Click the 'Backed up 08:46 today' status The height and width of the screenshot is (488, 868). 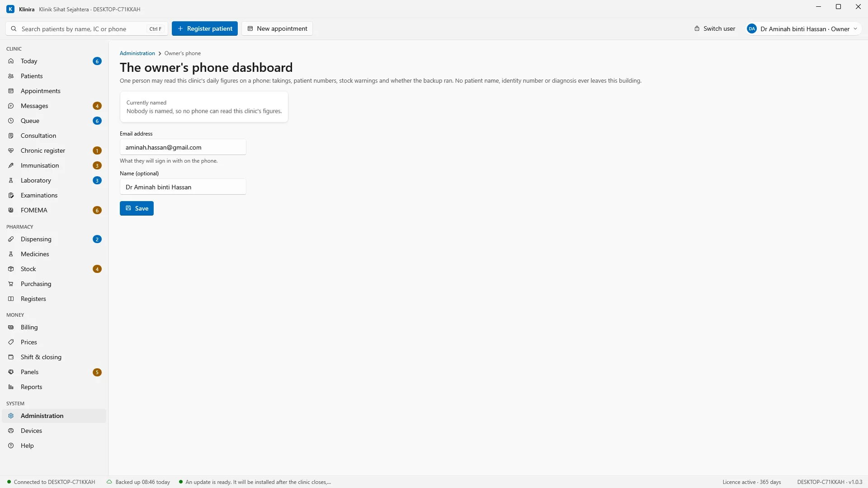tap(138, 482)
